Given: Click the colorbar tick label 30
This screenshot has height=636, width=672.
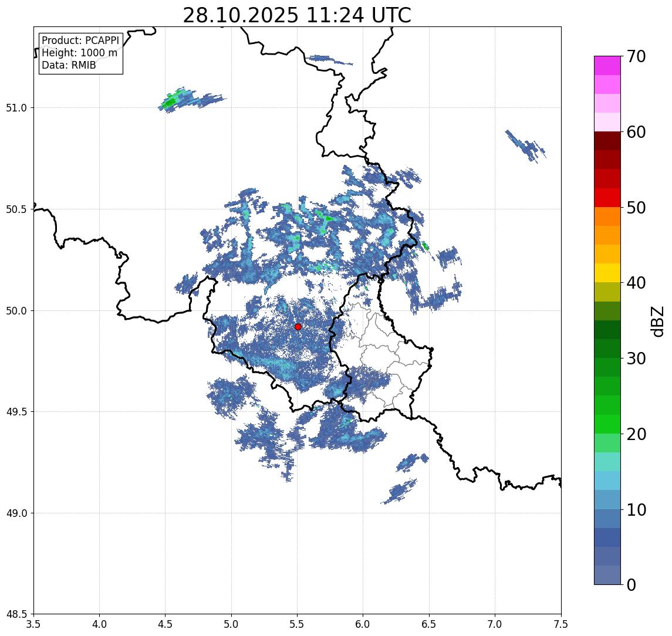Looking at the screenshot, I should 636,358.
